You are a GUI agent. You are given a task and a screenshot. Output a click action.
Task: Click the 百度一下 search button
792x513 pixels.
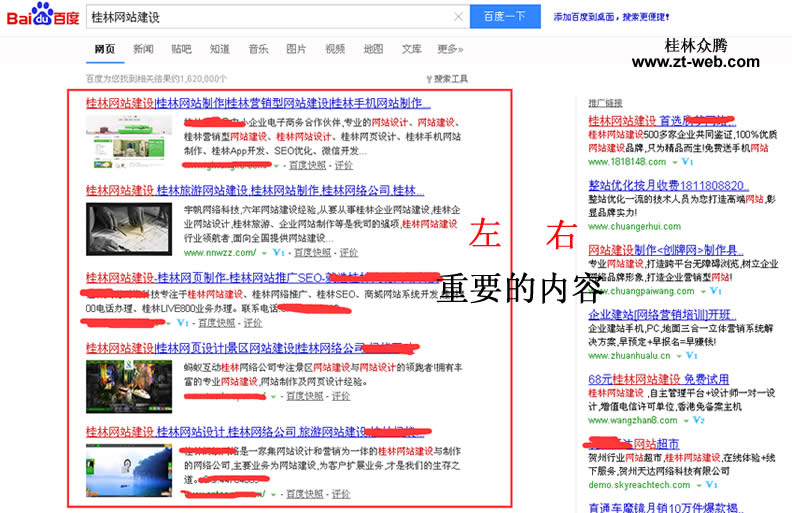[x=505, y=17]
